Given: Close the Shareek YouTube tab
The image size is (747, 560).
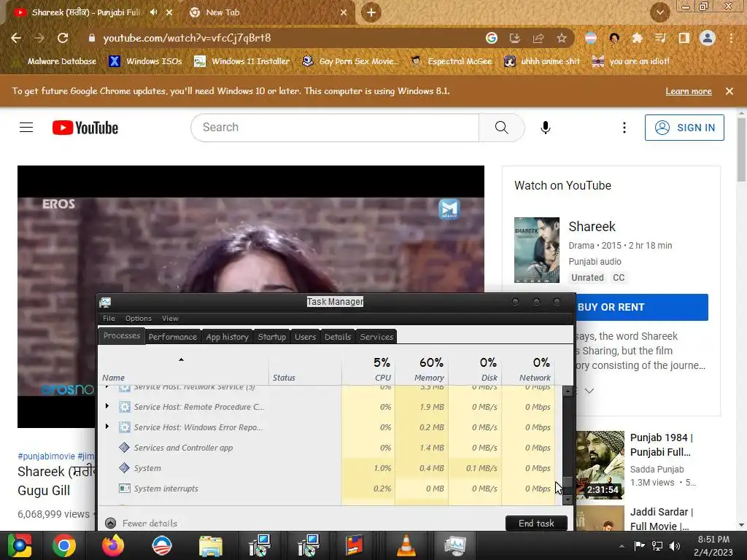Looking at the screenshot, I should tap(169, 12).
